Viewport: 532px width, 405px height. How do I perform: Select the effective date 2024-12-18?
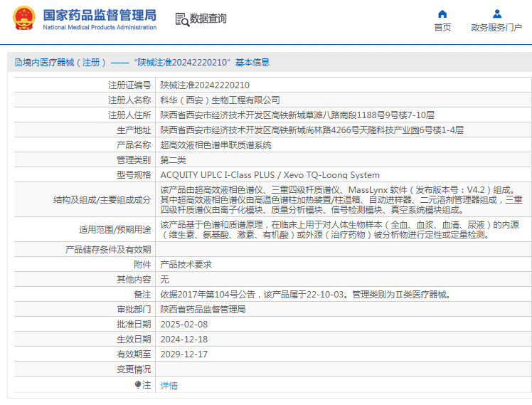point(184,339)
